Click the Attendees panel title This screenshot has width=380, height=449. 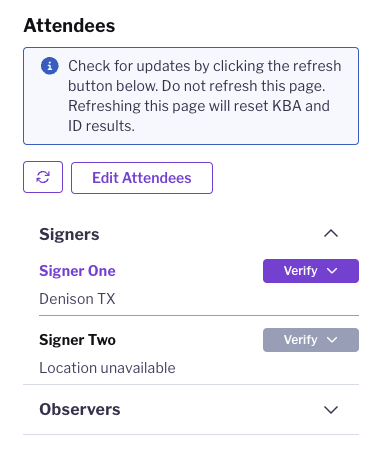click(69, 25)
